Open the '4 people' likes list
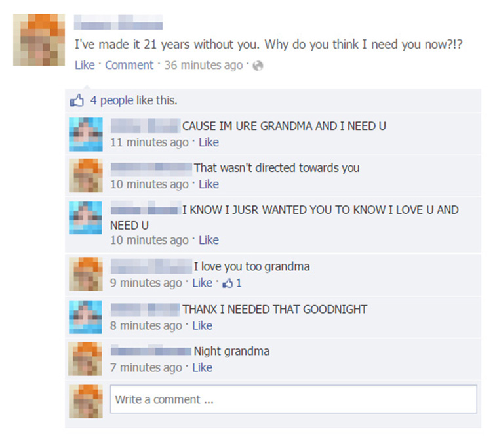Screen dimensions: 497x448 [112, 100]
